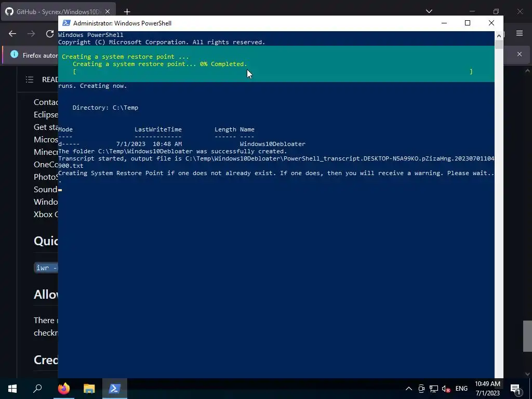
Task: Click the 'LastWriteTime' column header
Action: [x=158, y=129]
